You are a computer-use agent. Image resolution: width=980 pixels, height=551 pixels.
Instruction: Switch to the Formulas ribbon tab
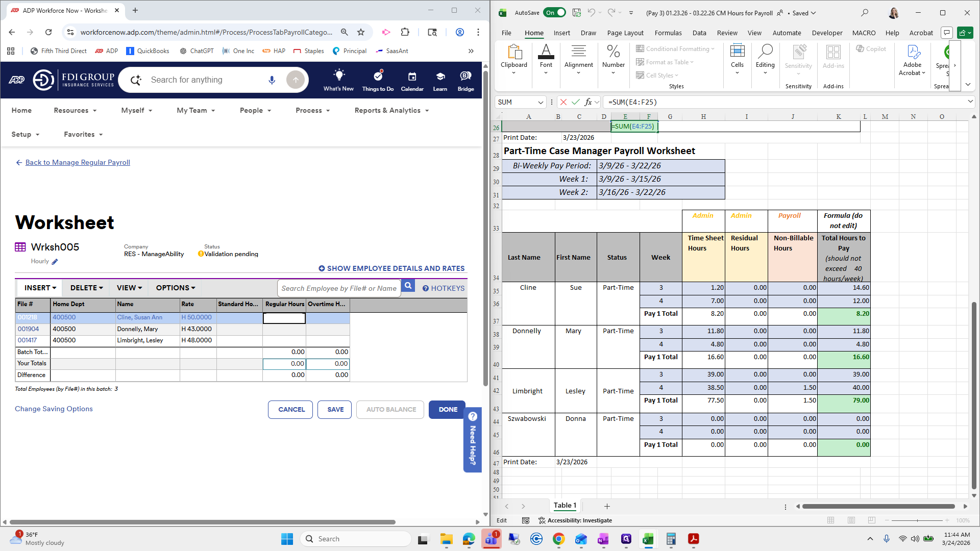(x=668, y=33)
